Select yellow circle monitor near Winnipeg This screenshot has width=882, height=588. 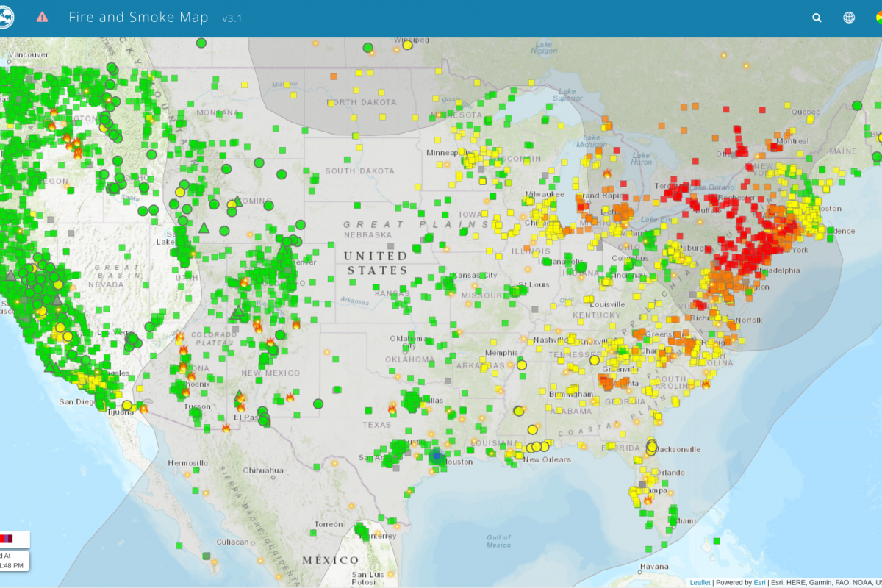(x=407, y=46)
